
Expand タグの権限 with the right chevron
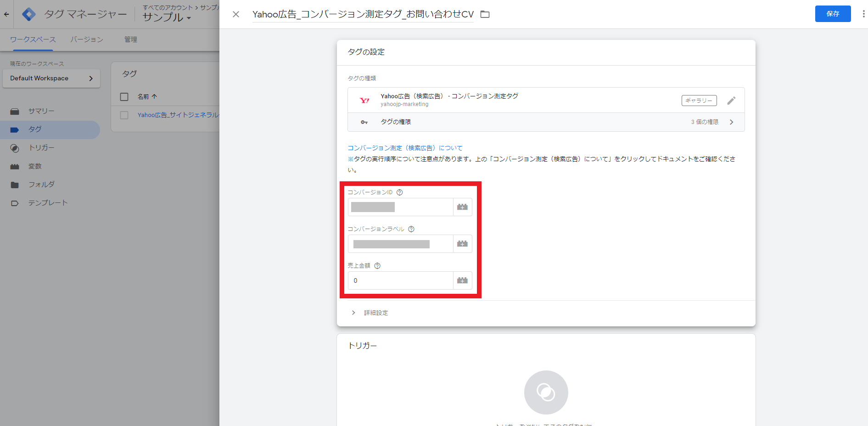pos(731,122)
